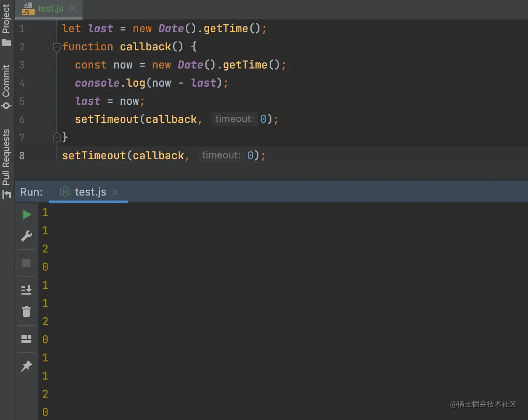Image resolution: width=528 pixels, height=420 pixels.
Task: Select the test.js editor tab
Action: pos(49,9)
